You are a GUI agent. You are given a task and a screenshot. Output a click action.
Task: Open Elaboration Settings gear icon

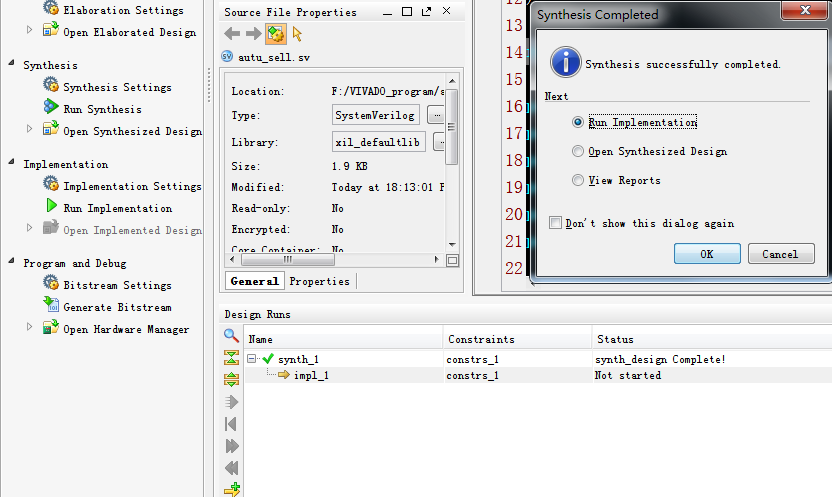(51, 8)
